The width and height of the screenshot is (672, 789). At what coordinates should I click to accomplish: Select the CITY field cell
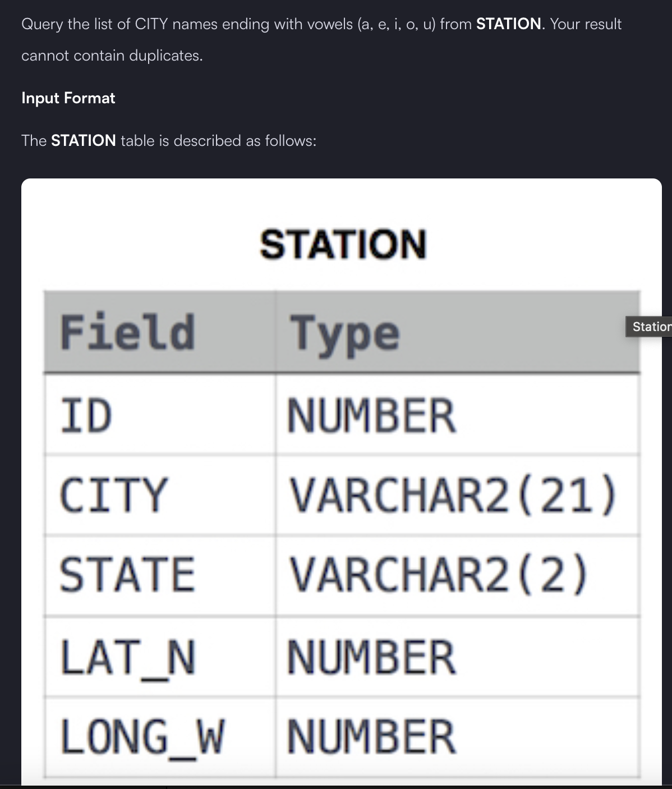pyautogui.click(x=160, y=495)
